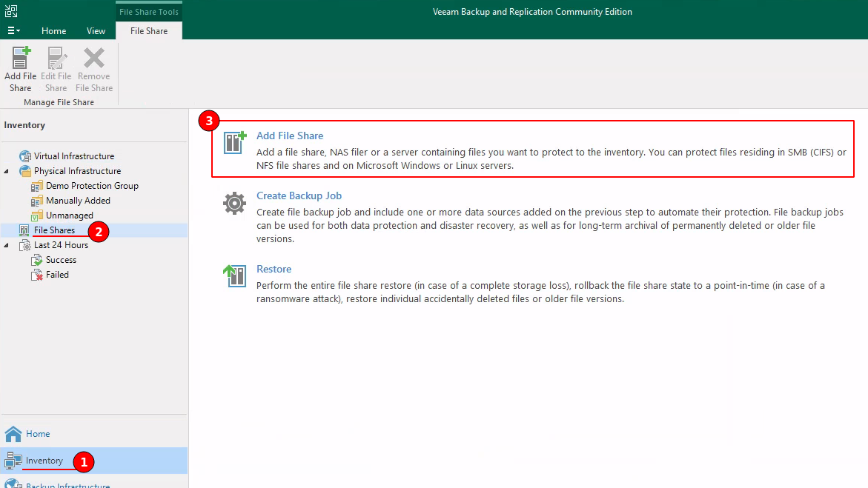The width and height of the screenshot is (868, 488).
Task: Select Manually Added tree item
Action: tap(78, 200)
